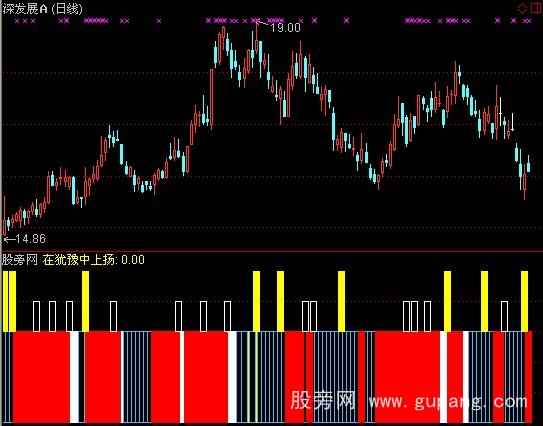Click the rectangular panel icon at top right

[536, 8]
